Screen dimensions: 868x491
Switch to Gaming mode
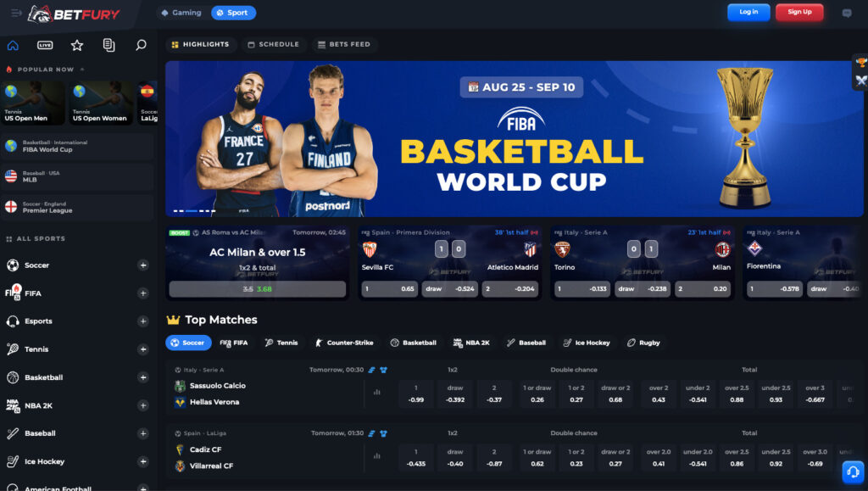tap(181, 13)
